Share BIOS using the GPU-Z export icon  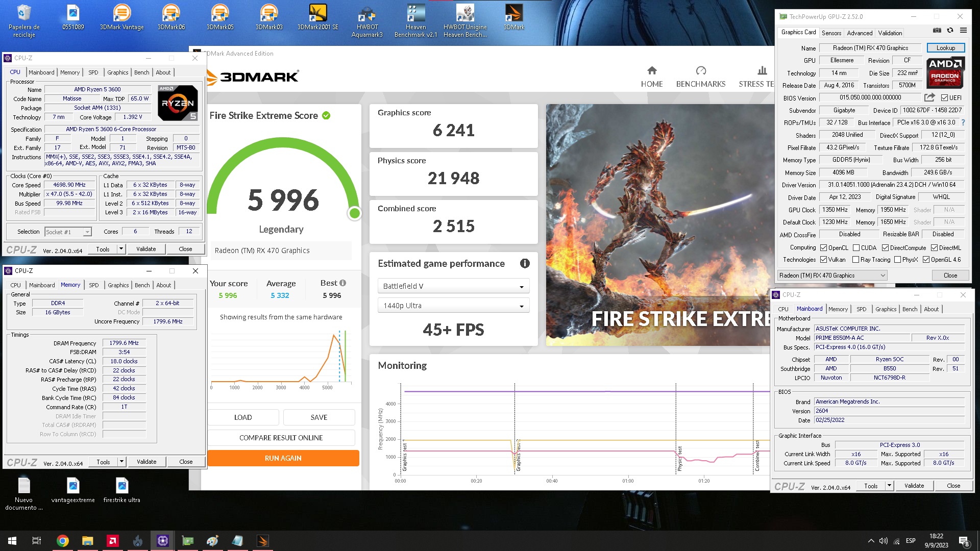click(929, 97)
